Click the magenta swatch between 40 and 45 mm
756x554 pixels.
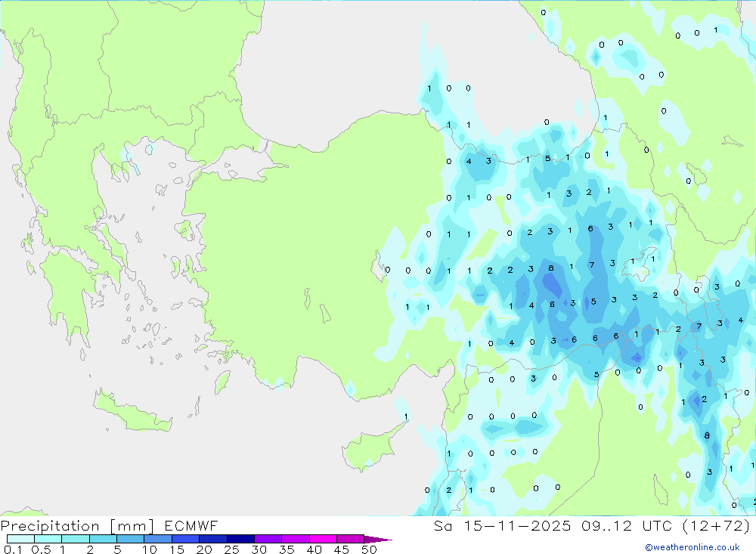[x=323, y=539]
